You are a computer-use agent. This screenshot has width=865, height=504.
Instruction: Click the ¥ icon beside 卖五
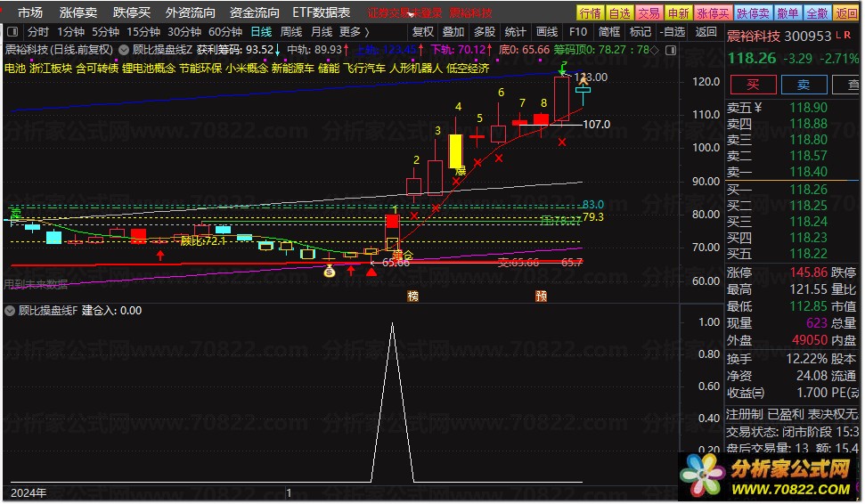pos(758,108)
